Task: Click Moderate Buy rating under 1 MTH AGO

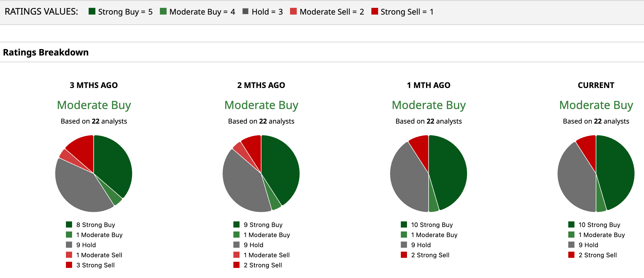Action: coord(429,105)
